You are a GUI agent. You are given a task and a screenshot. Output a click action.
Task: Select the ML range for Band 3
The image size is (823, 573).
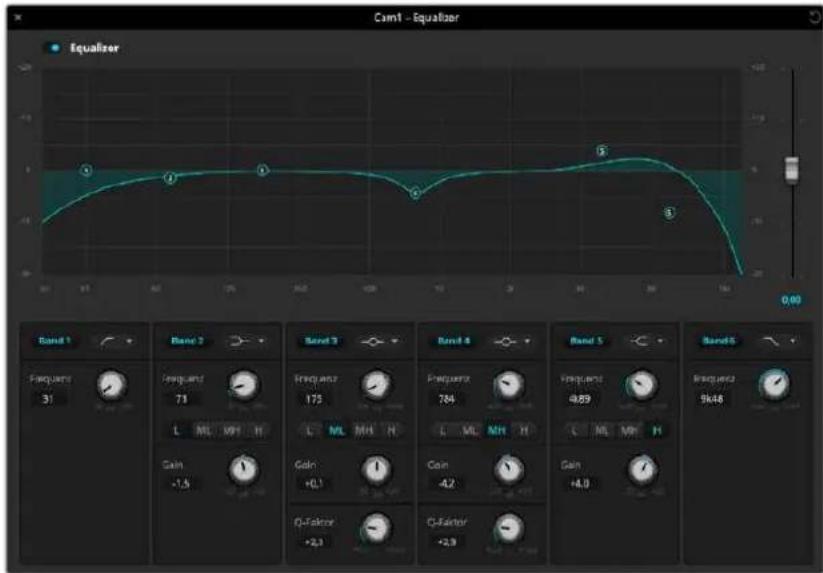pyautogui.click(x=336, y=431)
